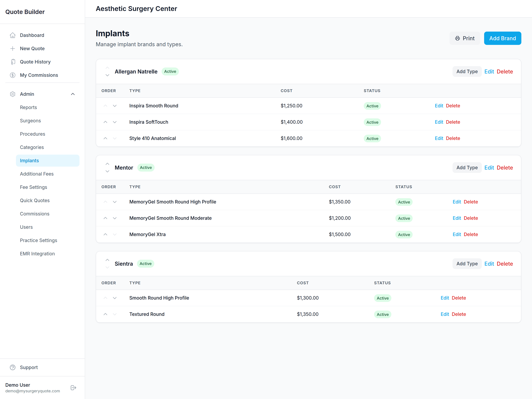Delete Inspira SoftTouch type
The image size is (532, 399).
453,122
